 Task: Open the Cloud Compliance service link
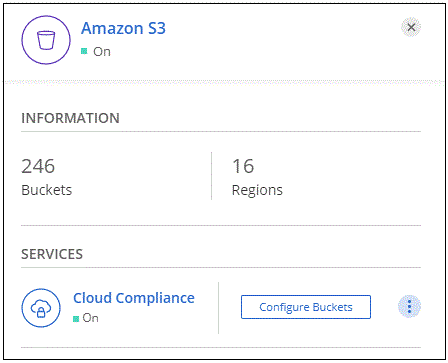coord(134,298)
